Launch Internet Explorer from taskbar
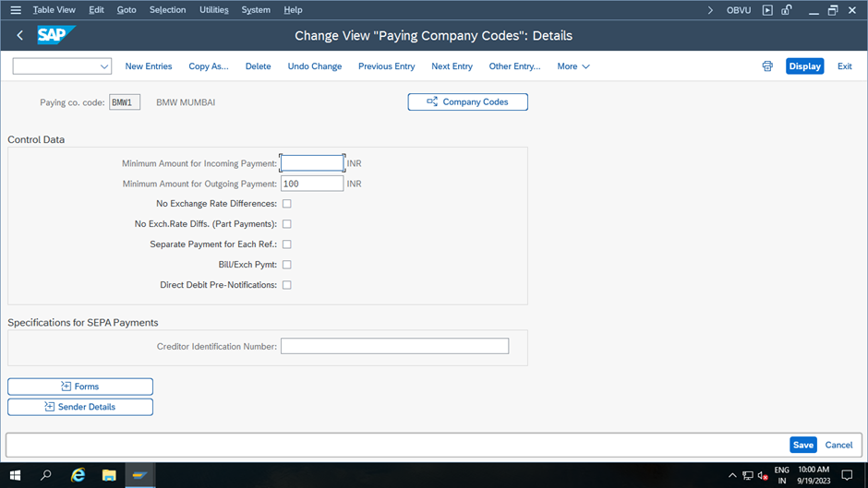Viewport: 868px width, 488px height. coord(78,475)
